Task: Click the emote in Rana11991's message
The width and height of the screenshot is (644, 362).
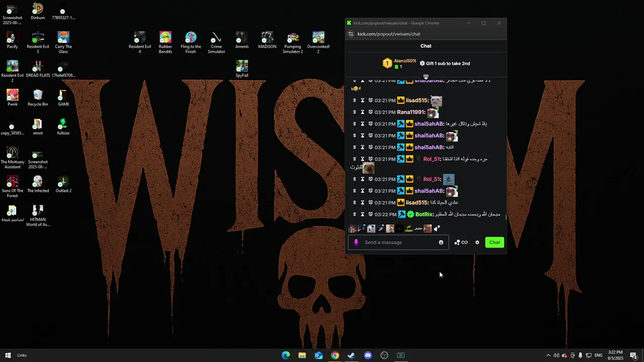Action: pos(433,112)
